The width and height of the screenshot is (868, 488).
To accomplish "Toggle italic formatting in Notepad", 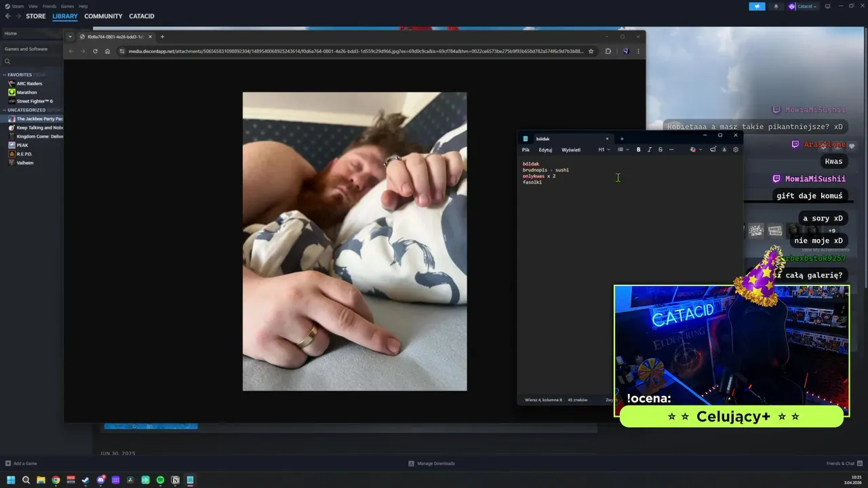I will [x=650, y=150].
